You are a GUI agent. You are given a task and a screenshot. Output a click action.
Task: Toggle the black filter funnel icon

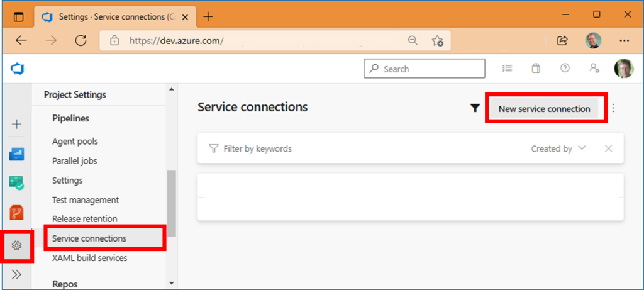(x=475, y=108)
